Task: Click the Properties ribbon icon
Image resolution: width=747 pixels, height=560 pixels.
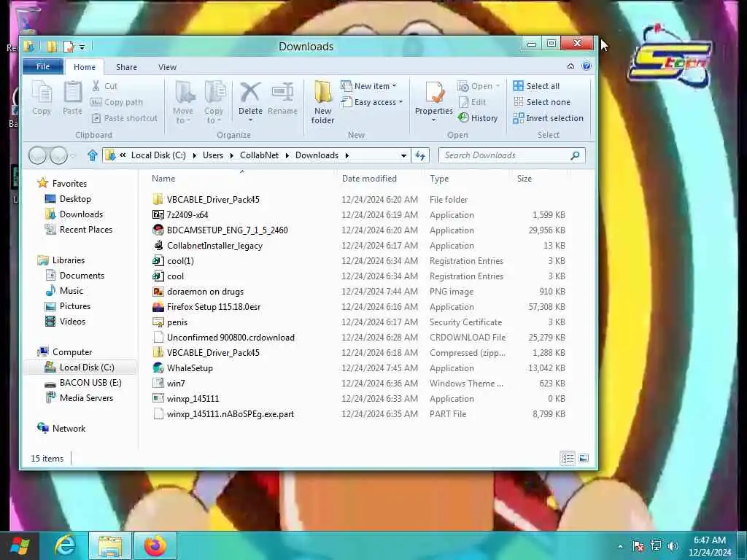Action: (x=433, y=101)
